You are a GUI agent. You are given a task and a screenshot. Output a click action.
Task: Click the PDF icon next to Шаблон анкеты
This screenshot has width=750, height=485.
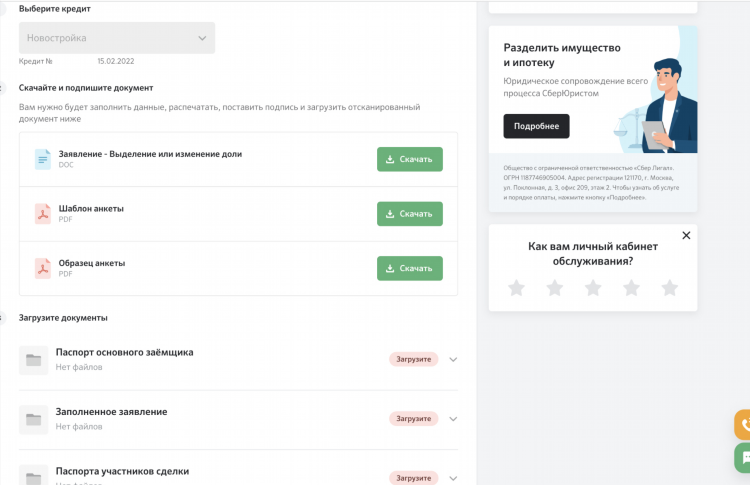tap(43, 214)
